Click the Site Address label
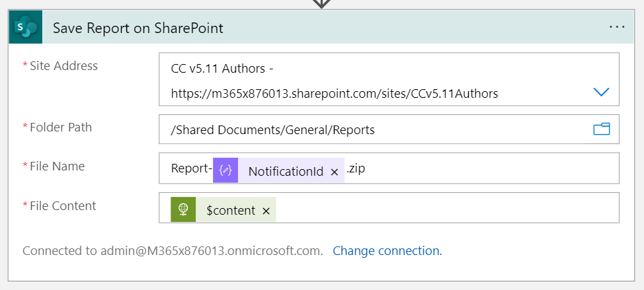 coord(63,65)
